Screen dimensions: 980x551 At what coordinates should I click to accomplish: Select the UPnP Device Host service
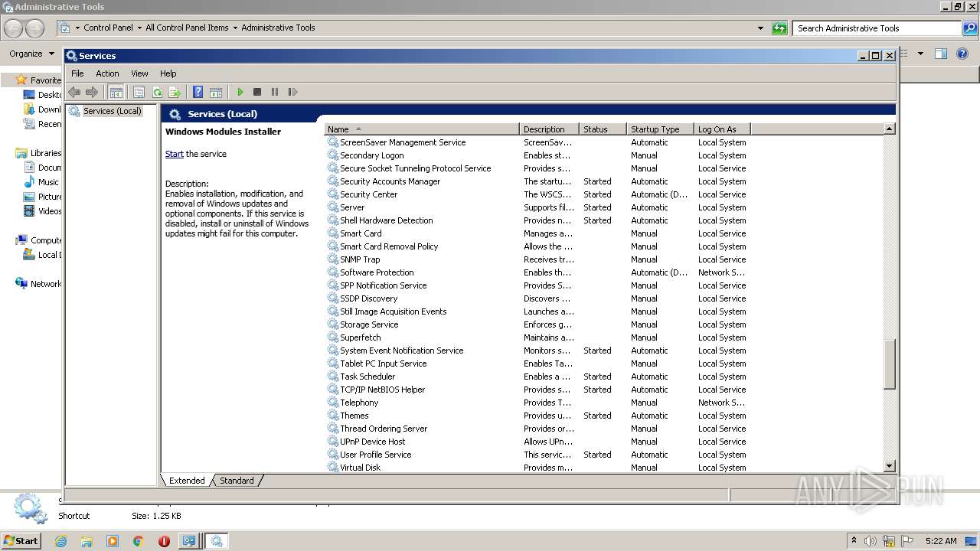(x=537, y=442)
